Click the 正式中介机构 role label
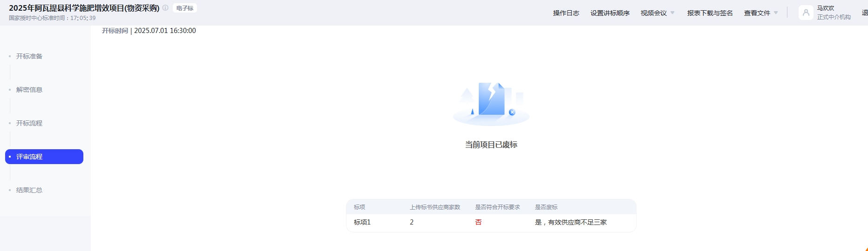This screenshot has width=868, height=251. pyautogui.click(x=834, y=17)
